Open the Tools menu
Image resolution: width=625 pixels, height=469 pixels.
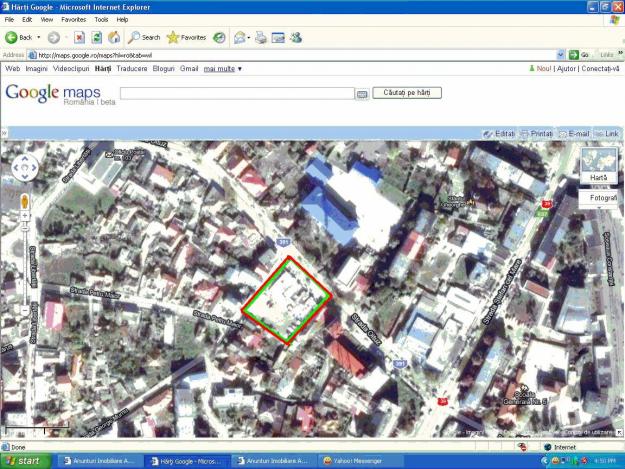[x=101, y=20]
